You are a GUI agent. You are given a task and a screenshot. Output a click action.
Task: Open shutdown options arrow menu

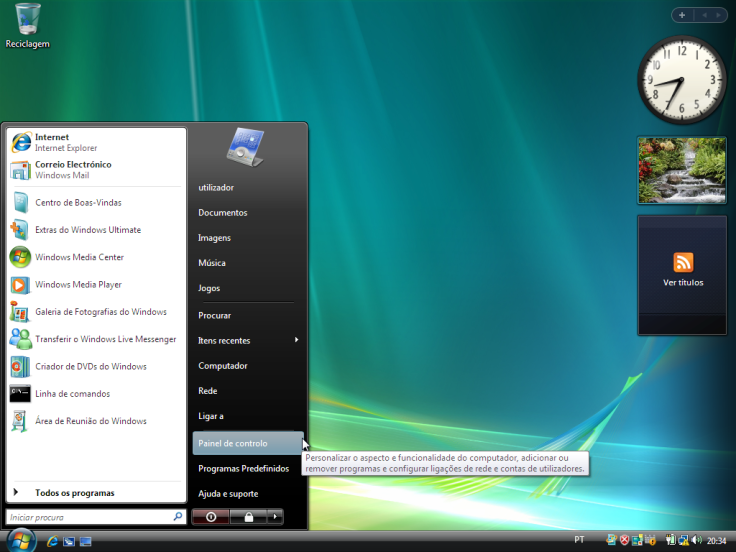point(275,517)
